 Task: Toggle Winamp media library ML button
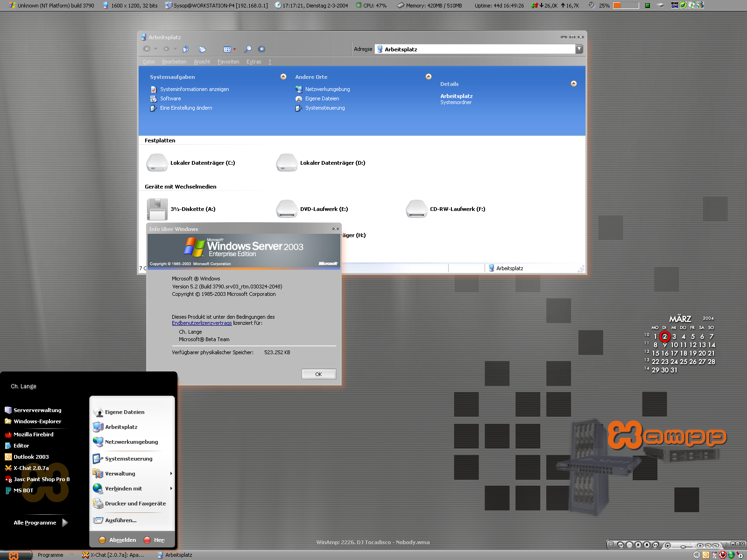715,545
